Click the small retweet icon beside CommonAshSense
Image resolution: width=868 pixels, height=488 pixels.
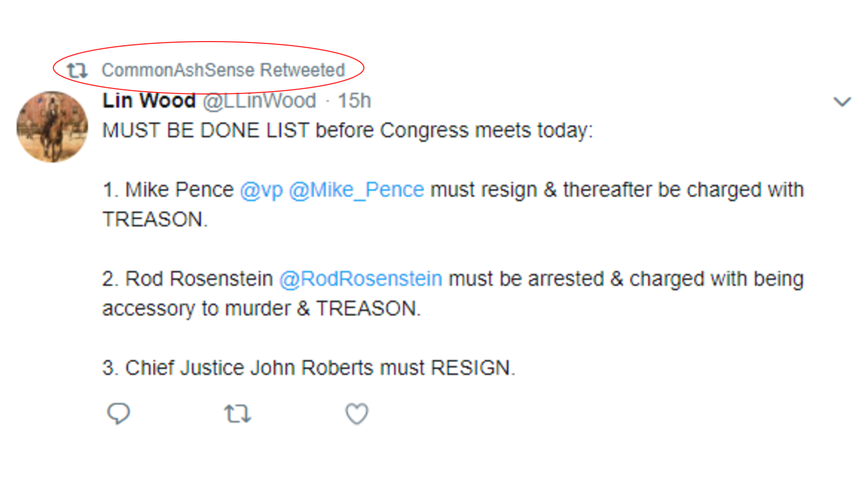point(77,70)
